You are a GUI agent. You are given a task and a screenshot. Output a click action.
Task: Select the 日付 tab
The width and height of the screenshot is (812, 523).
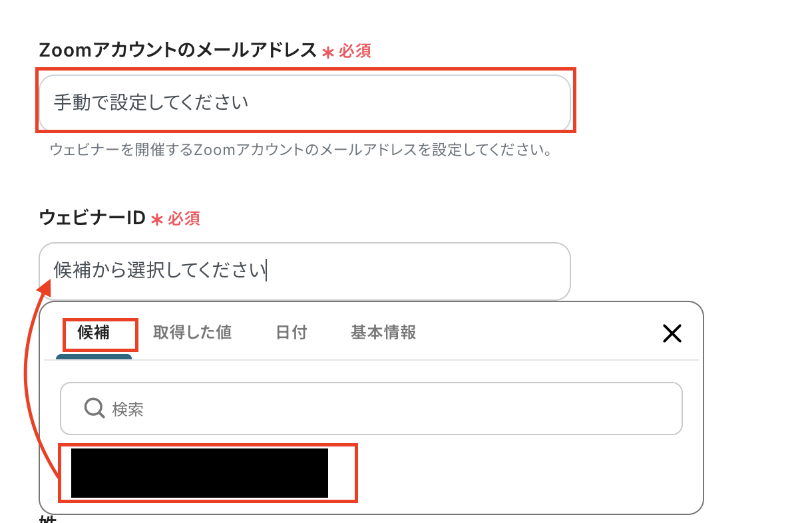click(291, 333)
